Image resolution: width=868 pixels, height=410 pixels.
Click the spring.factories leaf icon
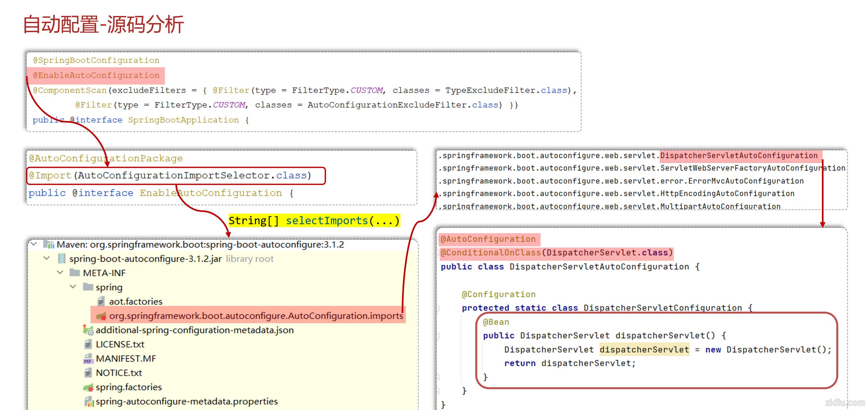click(x=88, y=387)
